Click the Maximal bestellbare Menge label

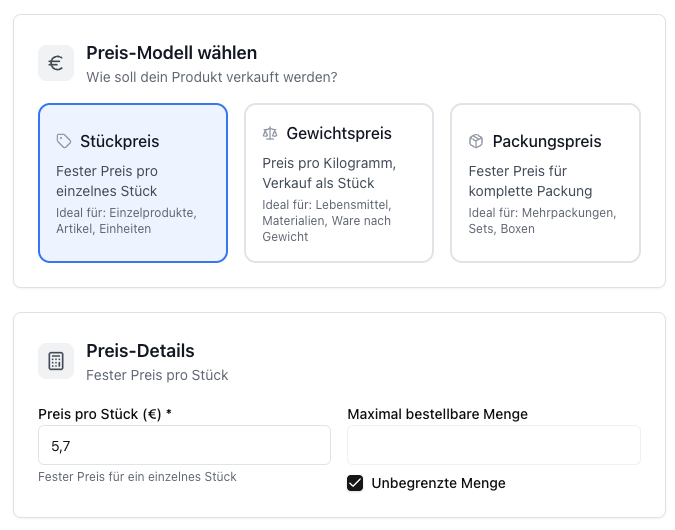[437, 414]
